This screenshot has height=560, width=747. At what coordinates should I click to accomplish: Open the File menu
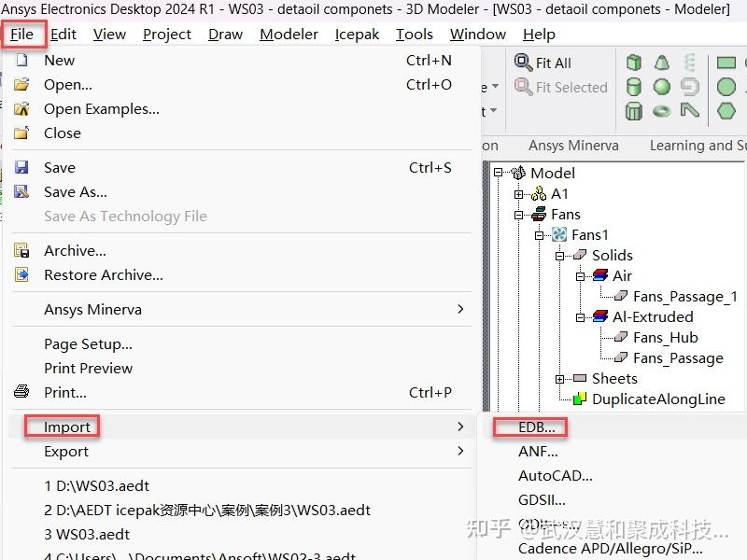pos(21,35)
